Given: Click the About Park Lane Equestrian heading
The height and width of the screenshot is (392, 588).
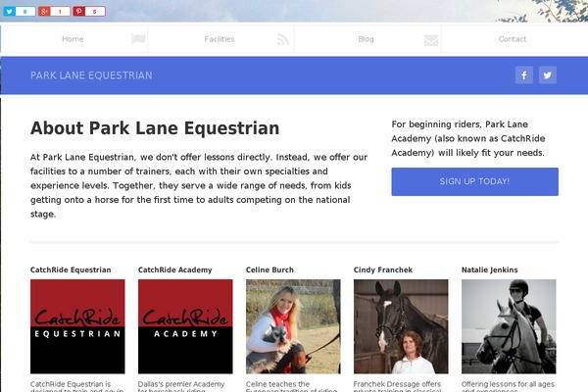Looking at the screenshot, I should (155, 128).
